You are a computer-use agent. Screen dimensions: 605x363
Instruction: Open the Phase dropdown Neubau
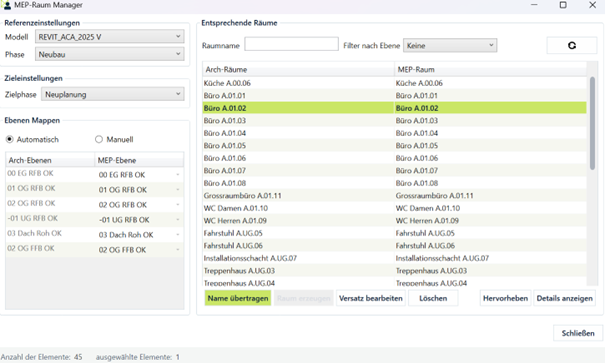(110, 54)
